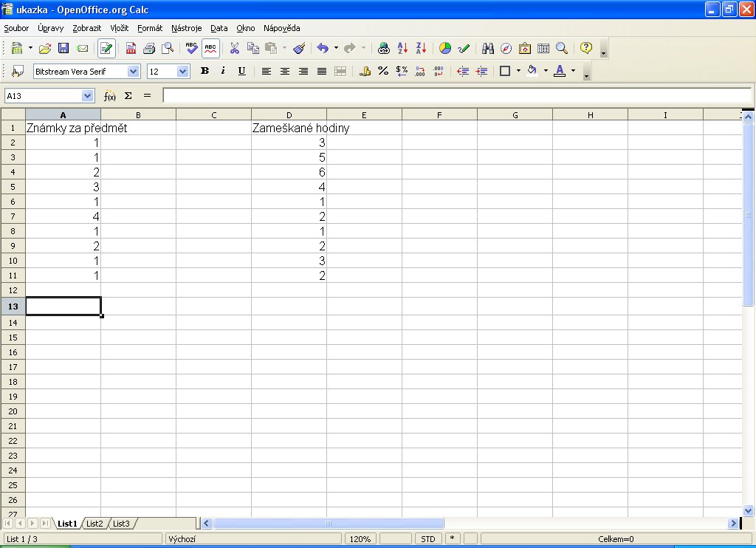The width and height of the screenshot is (756, 548).
Task: Save the document with floppy icon
Action: click(x=63, y=48)
